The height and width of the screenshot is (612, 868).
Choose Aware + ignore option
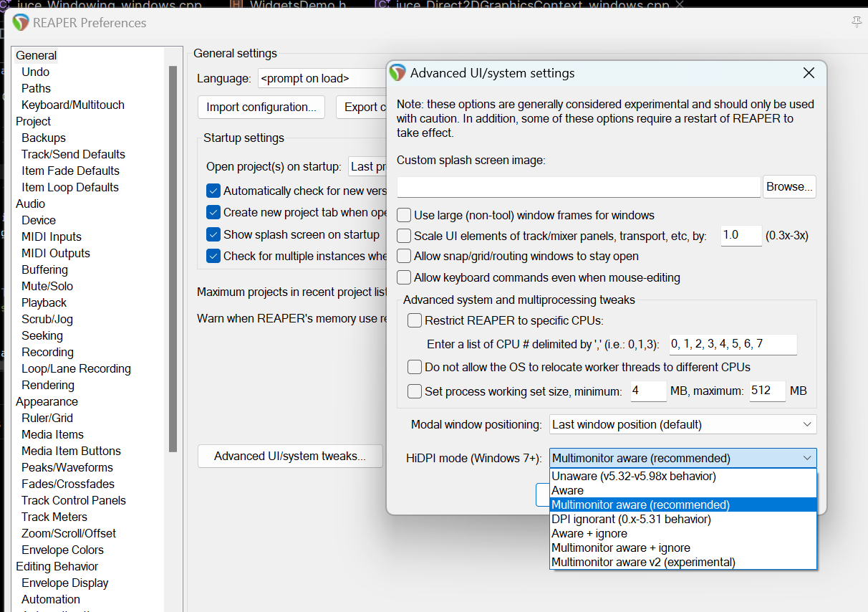point(683,533)
